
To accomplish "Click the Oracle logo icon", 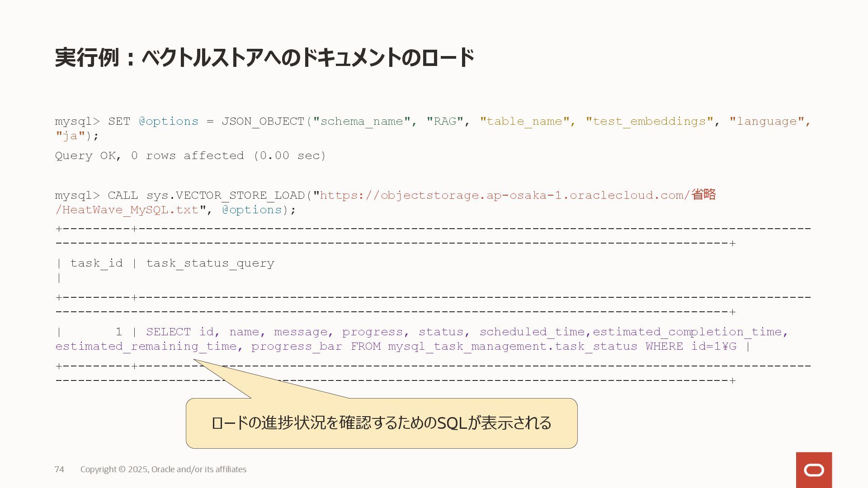I will click(814, 470).
